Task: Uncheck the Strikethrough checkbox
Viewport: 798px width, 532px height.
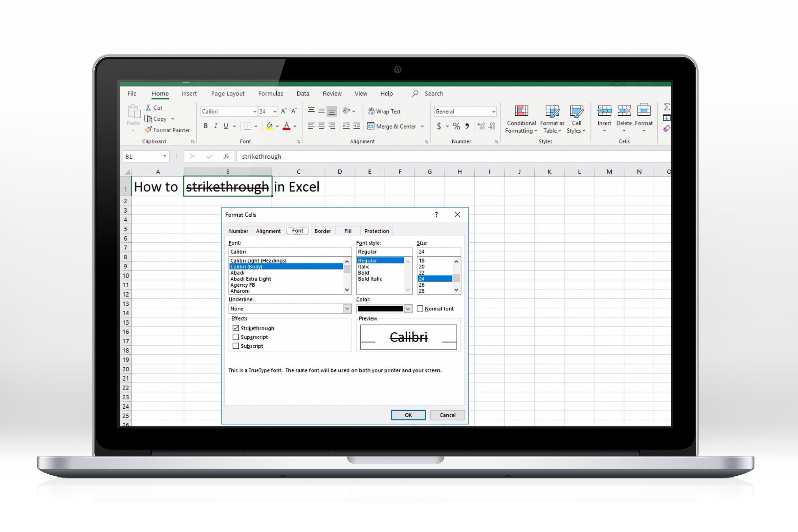Action: 236,328
